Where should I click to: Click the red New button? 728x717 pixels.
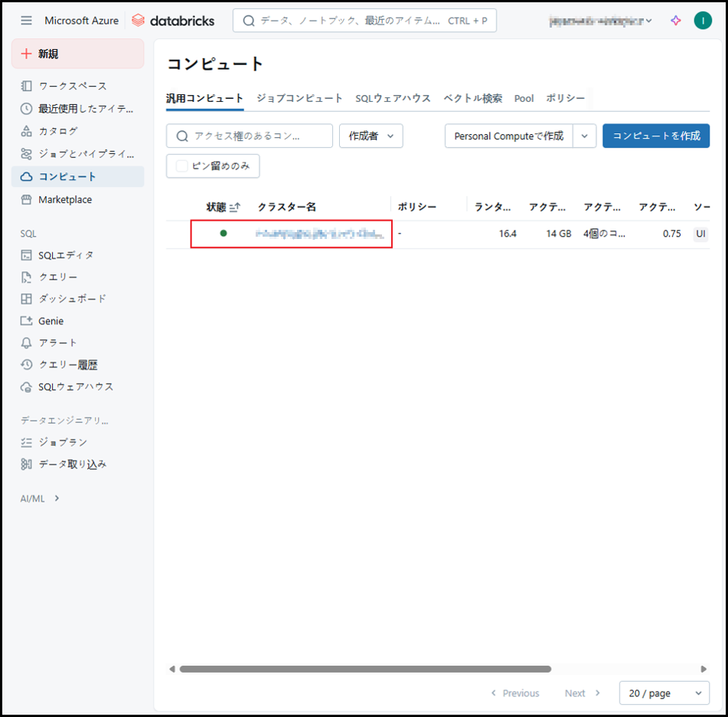pyautogui.click(x=77, y=54)
